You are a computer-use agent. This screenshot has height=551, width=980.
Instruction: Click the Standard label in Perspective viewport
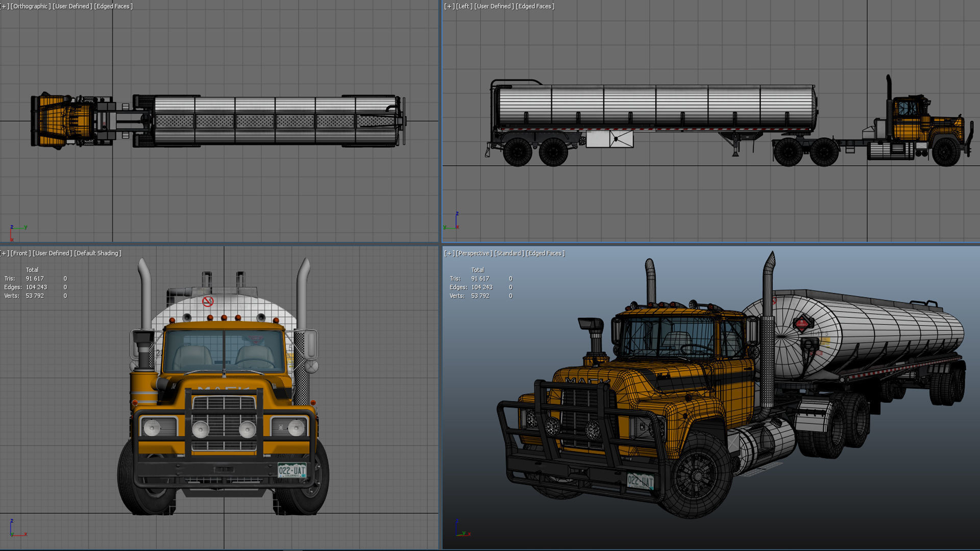509,253
